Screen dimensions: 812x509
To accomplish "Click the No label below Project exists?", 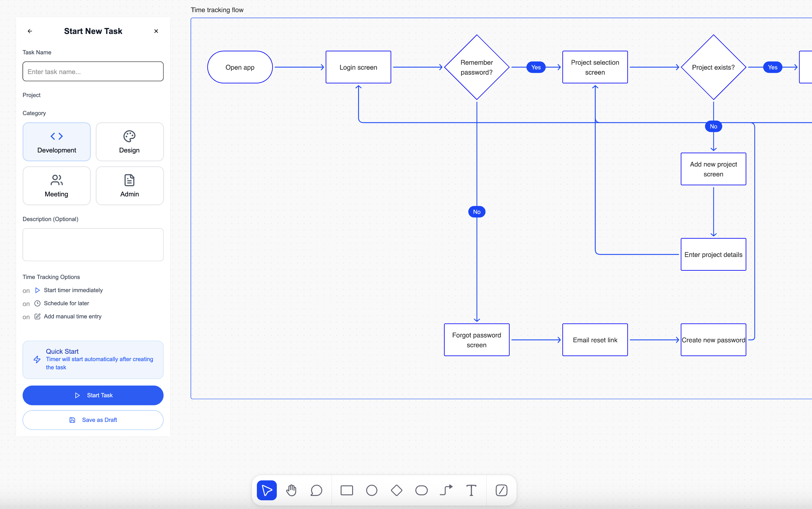I will (x=713, y=127).
